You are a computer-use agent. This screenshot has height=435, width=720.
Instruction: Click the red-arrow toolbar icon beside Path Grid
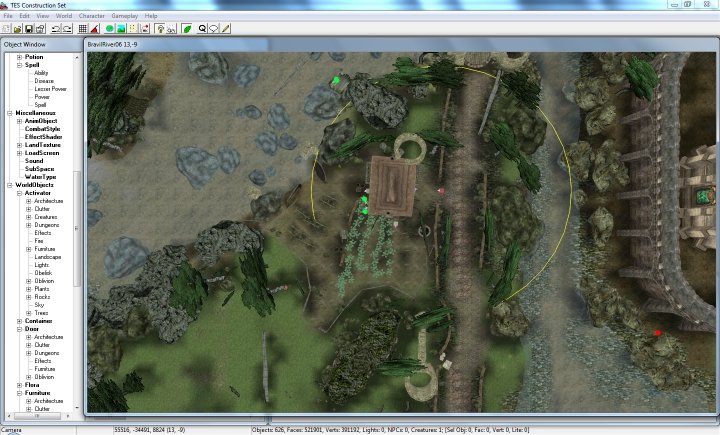[145, 28]
